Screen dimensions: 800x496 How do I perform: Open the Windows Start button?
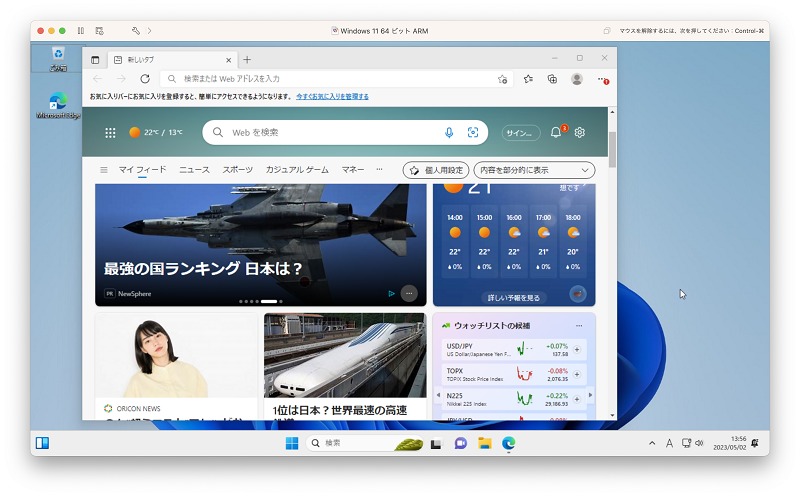(292, 443)
